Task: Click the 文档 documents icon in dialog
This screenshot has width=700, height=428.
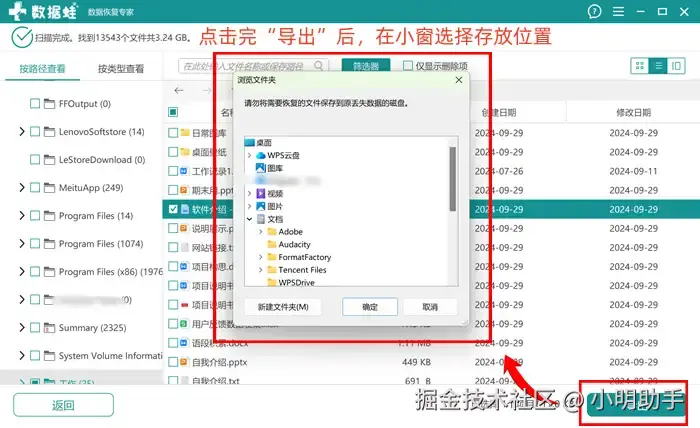Action: [x=261, y=219]
